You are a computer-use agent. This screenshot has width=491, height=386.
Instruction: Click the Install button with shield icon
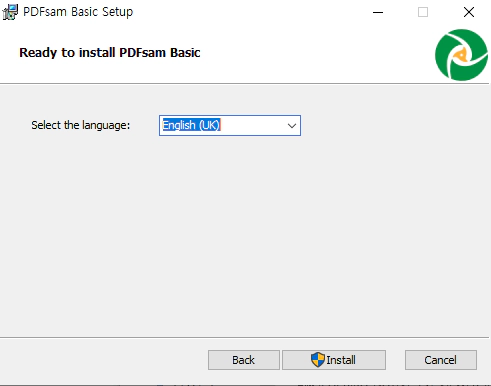334,360
